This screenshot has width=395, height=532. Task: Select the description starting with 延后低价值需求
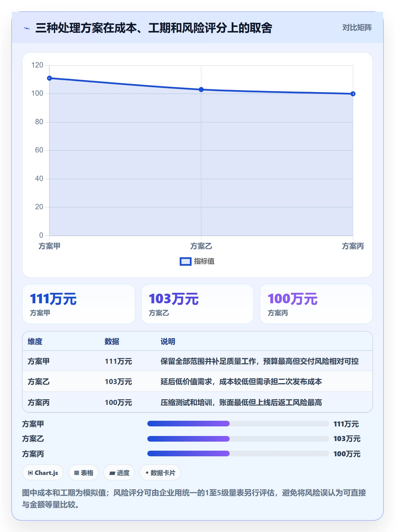[241, 382]
